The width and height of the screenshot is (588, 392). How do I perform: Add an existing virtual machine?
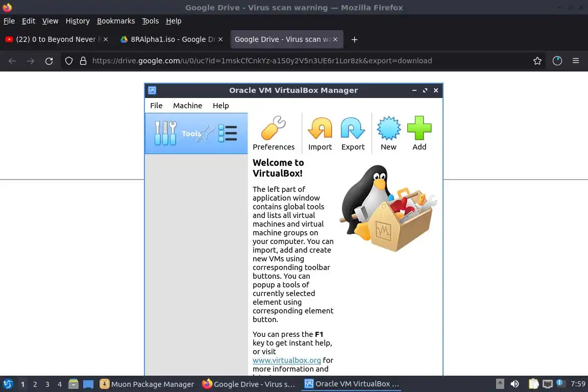(x=419, y=134)
